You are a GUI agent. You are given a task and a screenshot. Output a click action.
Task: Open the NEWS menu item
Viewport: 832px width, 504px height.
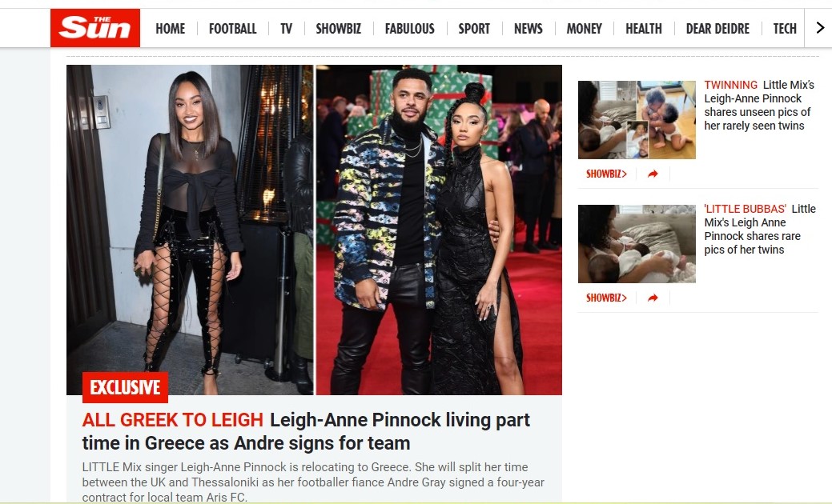pos(528,29)
